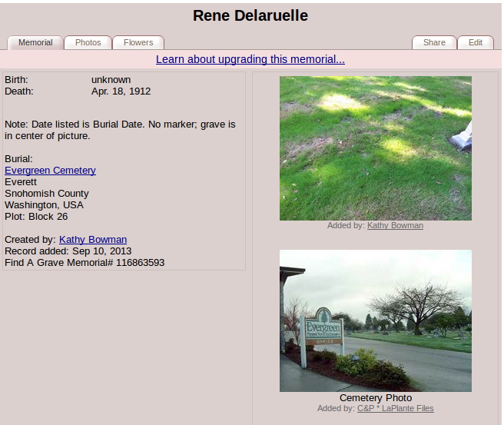504x425 pixels.
Task: Click the 'Rene Delaruelle' page title
Action: [250, 16]
